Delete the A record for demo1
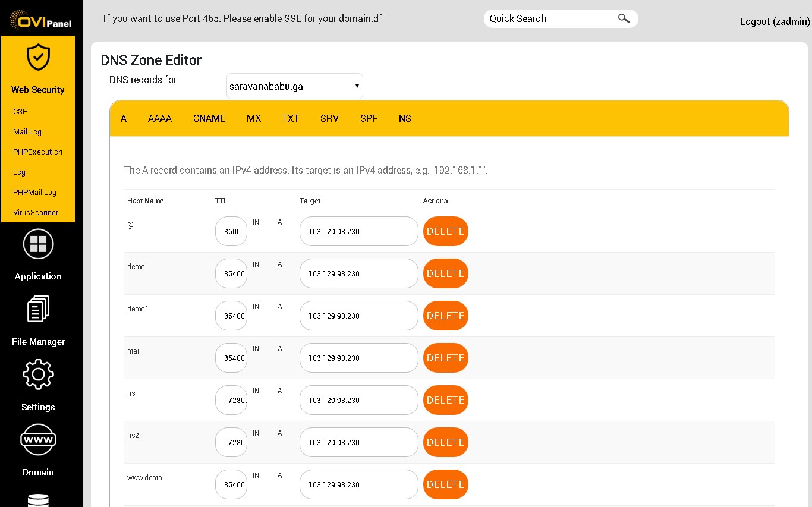Image resolution: width=812 pixels, height=507 pixels. pos(445,316)
